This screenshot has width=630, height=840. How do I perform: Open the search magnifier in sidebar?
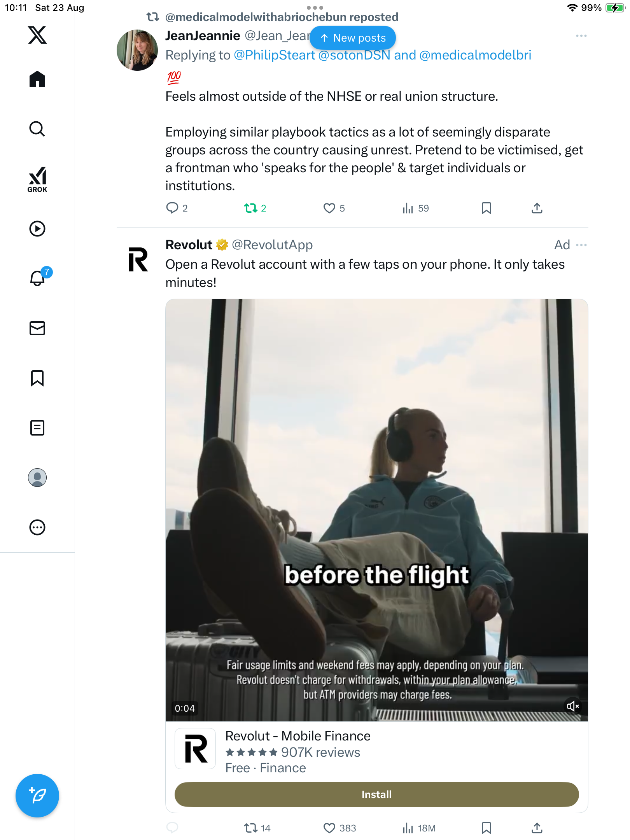pos(37,129)
